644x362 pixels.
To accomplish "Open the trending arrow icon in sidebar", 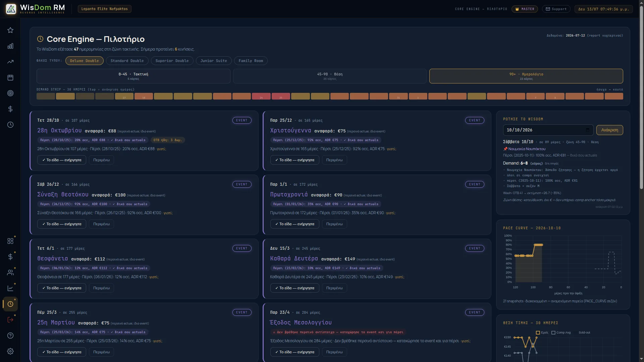I will (10, 62).
